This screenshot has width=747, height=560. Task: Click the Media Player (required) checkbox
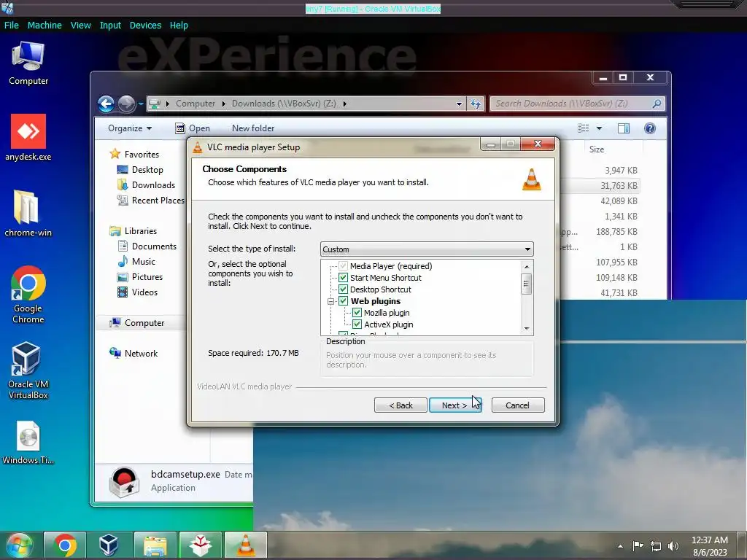pyautogui.click(x=343, y=265)
